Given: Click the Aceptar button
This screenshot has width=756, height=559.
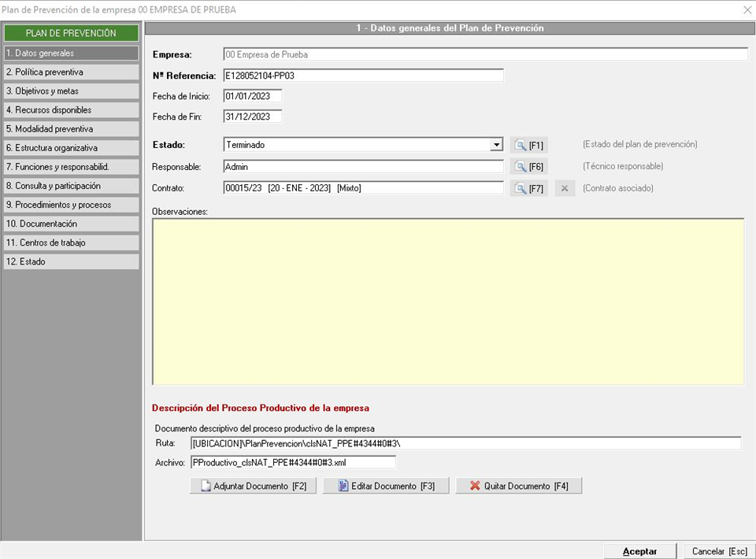Looking at the screenshot, I should tap(639, 551).
